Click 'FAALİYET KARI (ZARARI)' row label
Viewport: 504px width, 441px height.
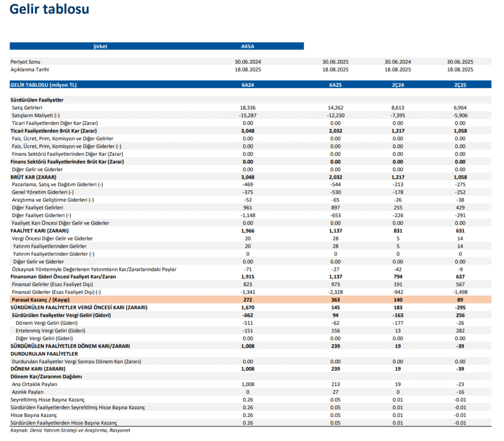[x=39, y=231]
